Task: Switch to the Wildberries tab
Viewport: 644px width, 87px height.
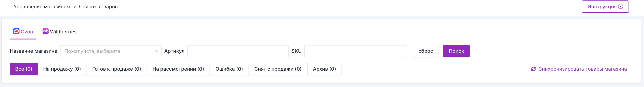Action: click(x=60, y=32)
